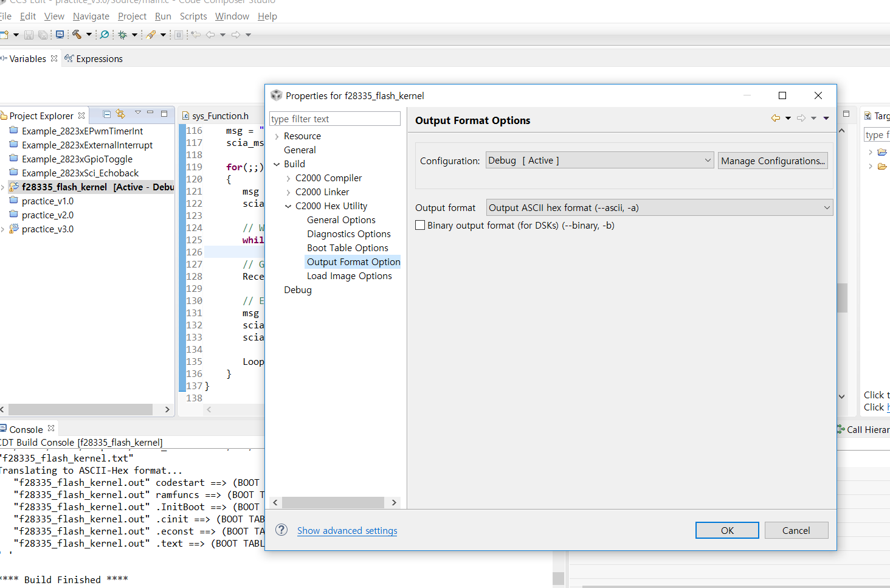Collapse the Build tree node

tap(277, 164)
